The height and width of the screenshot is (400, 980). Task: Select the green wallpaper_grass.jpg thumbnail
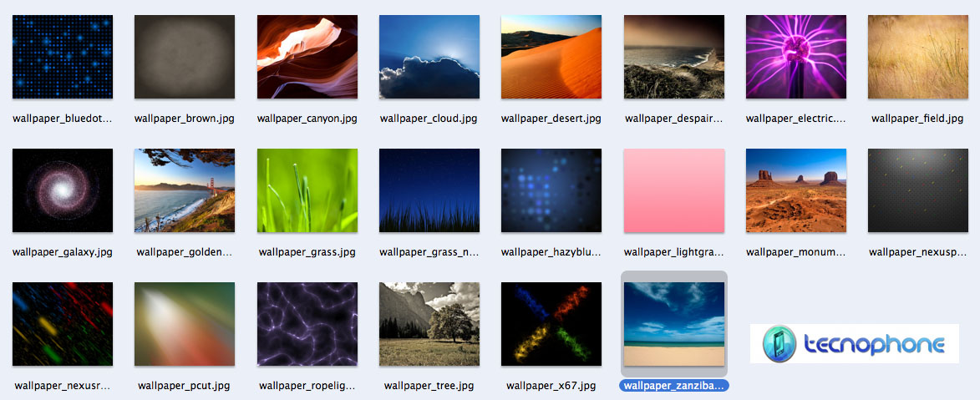307,190
